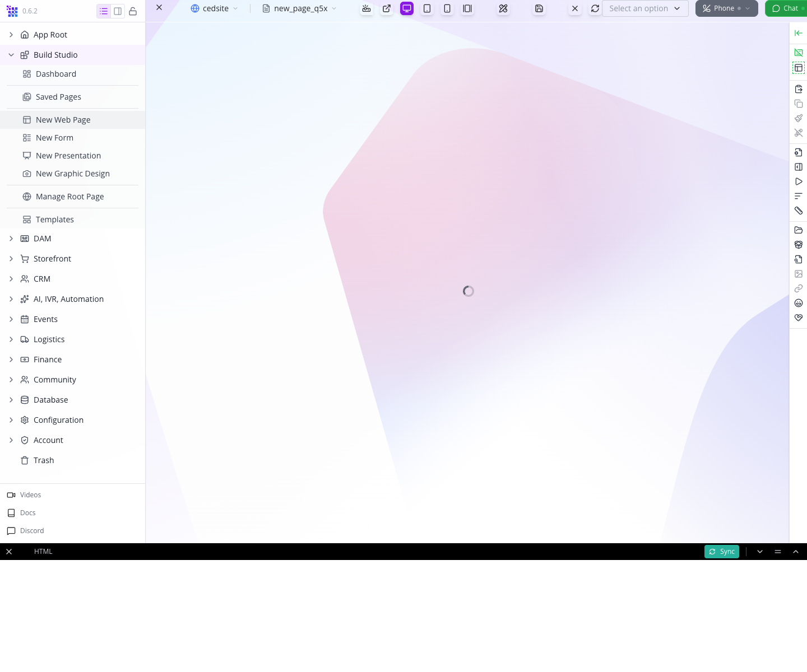Open Manage Root Page

click(x=72, y=197)
